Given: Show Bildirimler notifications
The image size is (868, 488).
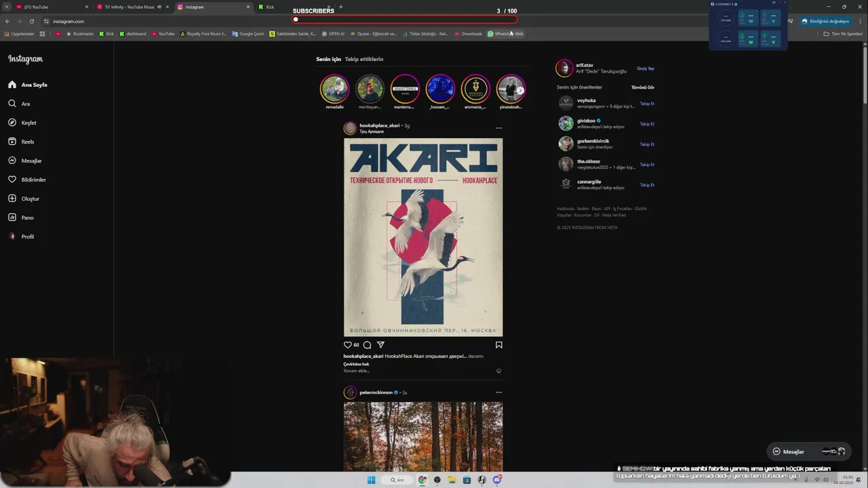Looking at the screenshot, I should coord(27,180).
